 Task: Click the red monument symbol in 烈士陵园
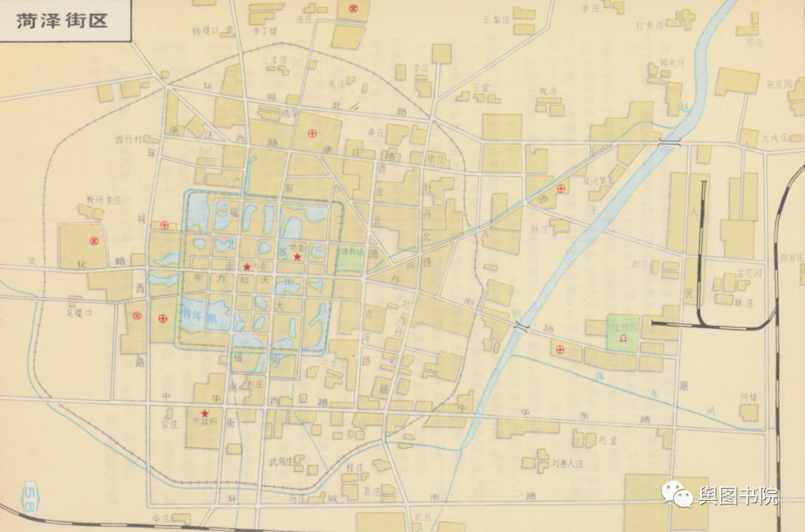tap(623, 338)
